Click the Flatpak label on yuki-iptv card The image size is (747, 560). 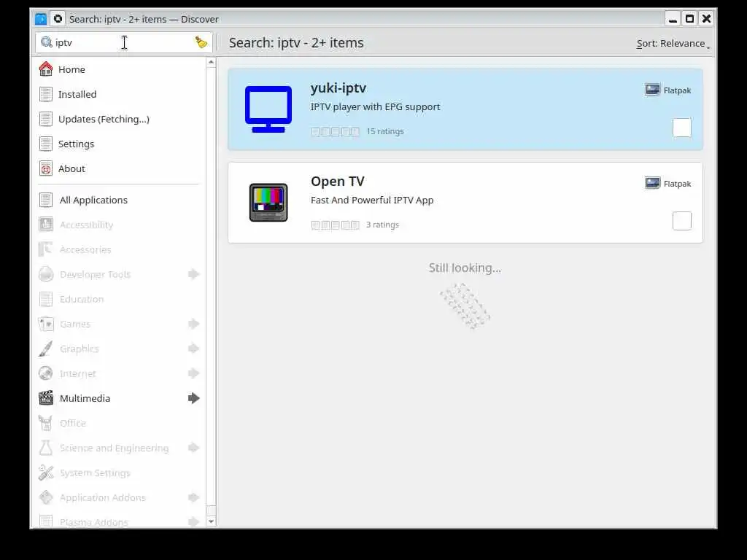point(677,90)
